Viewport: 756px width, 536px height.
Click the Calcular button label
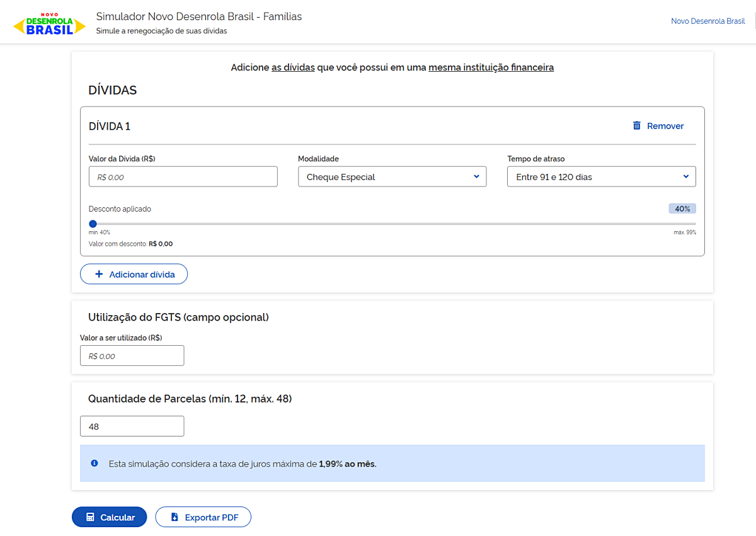point(118,517)
